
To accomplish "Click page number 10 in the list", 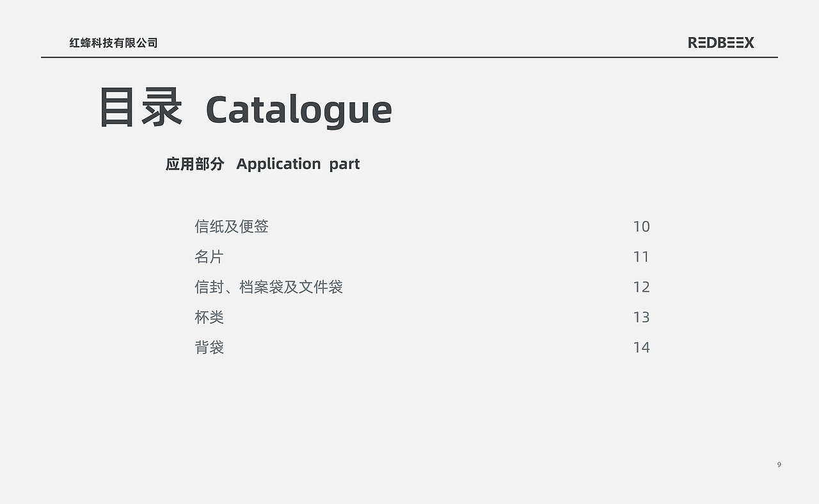I will tap(641, 226).
